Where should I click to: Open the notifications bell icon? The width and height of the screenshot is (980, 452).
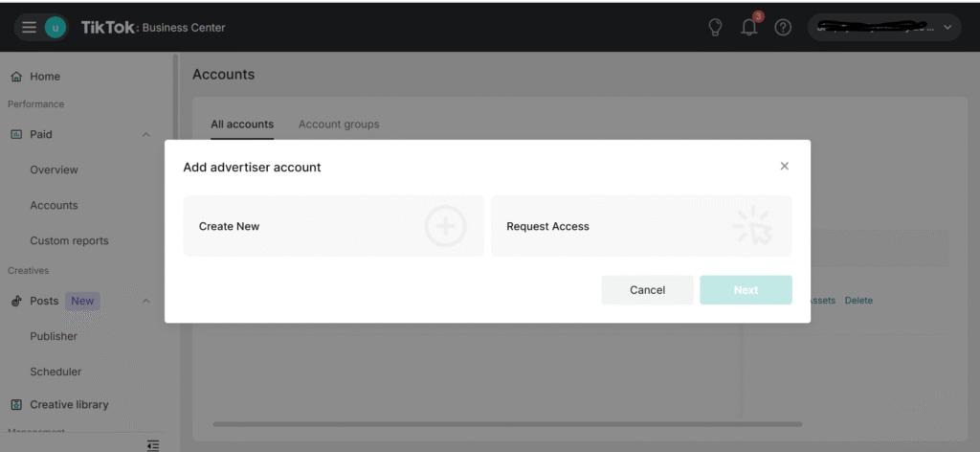(749, 28)
